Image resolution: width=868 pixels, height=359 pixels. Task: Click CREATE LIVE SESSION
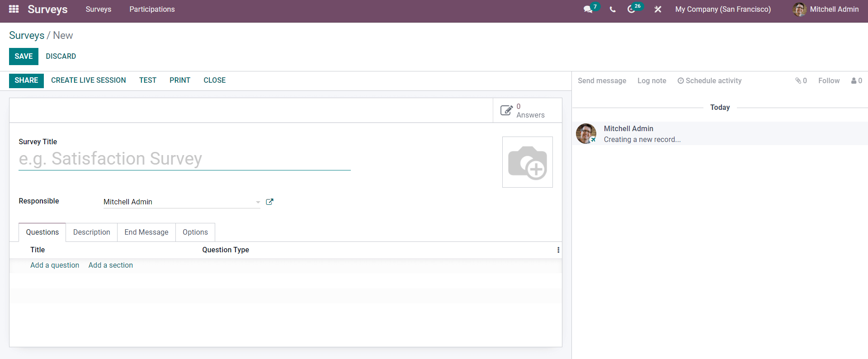click(89, 80)
